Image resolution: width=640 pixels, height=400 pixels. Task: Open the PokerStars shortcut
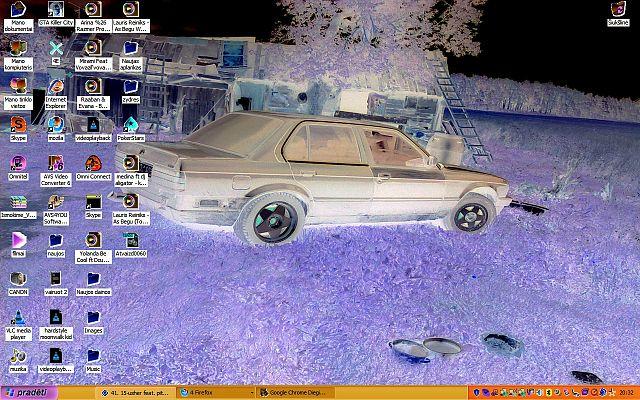coord(130,126)
